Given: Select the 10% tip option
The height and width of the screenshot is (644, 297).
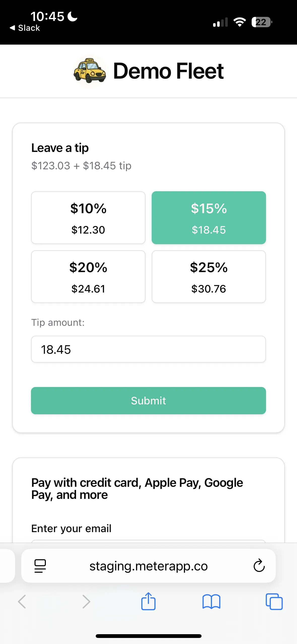Looking at the screenshot, I should tap(88, 218).
